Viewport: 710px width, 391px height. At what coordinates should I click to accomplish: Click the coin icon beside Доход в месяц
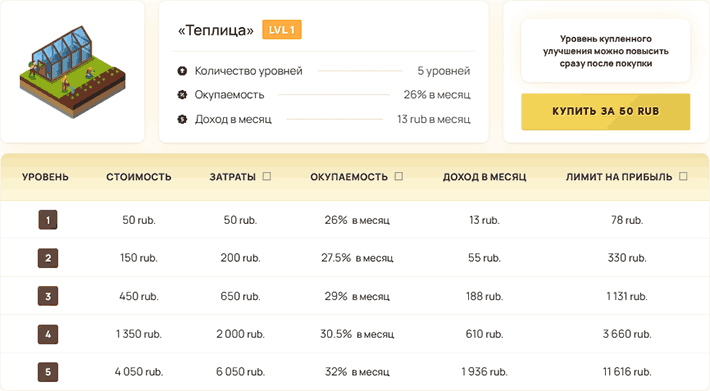pos(182,119)
